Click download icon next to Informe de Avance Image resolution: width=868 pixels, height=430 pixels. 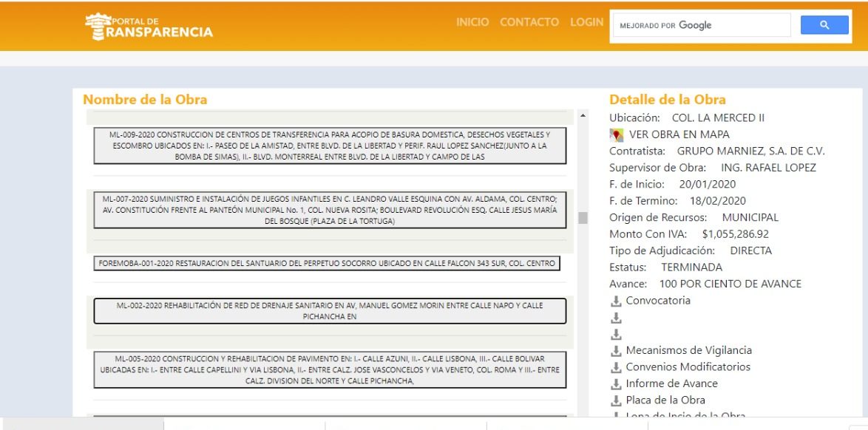pyautogui.click(x=616, y=384)
